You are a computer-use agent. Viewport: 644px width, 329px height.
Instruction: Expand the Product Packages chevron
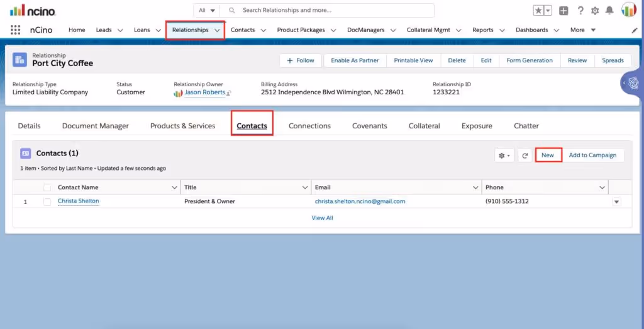[x=333, y=30]
